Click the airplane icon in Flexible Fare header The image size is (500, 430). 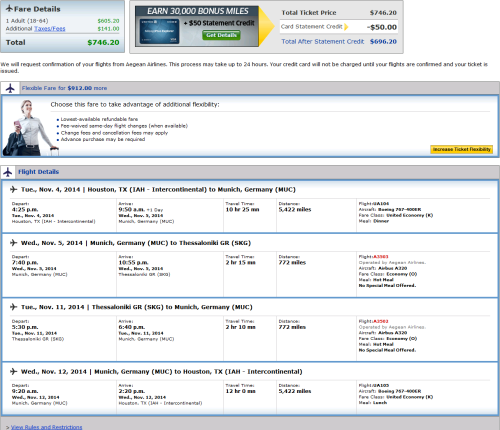pos(10,88)
